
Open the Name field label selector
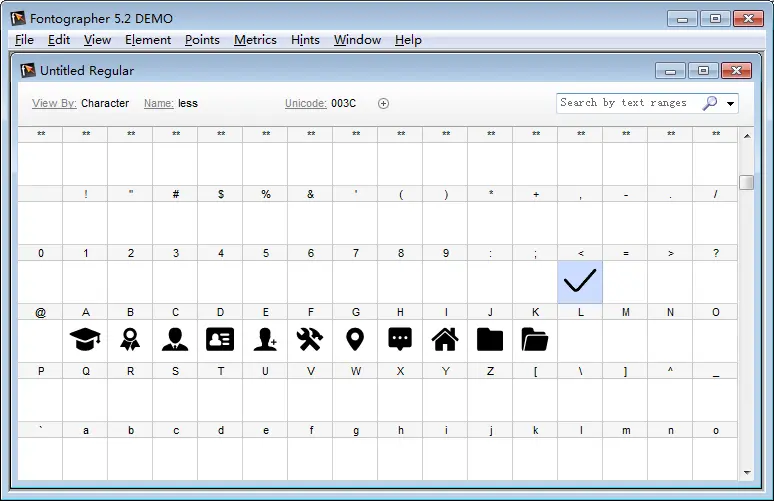[158, 103]
